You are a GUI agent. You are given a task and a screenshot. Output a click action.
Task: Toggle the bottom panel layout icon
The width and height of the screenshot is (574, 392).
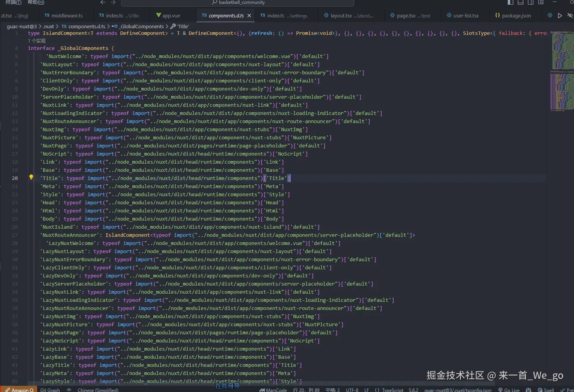(x=521, y=2)
